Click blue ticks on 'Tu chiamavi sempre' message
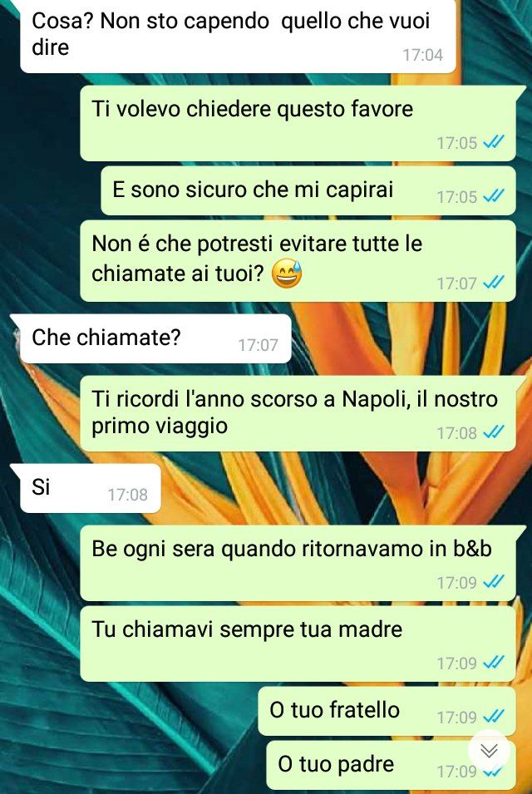The image size is (532, 794). [494, 663]
